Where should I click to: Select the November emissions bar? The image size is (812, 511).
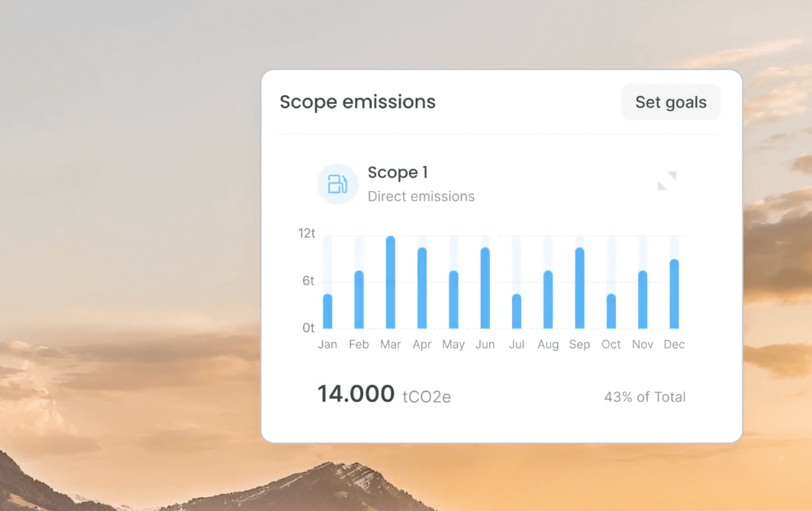coord(643,300)
